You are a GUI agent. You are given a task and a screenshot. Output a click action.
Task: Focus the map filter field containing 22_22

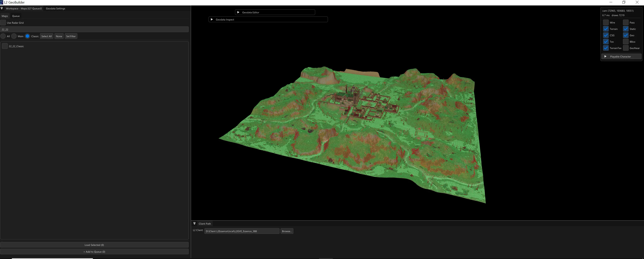[94, 29]
